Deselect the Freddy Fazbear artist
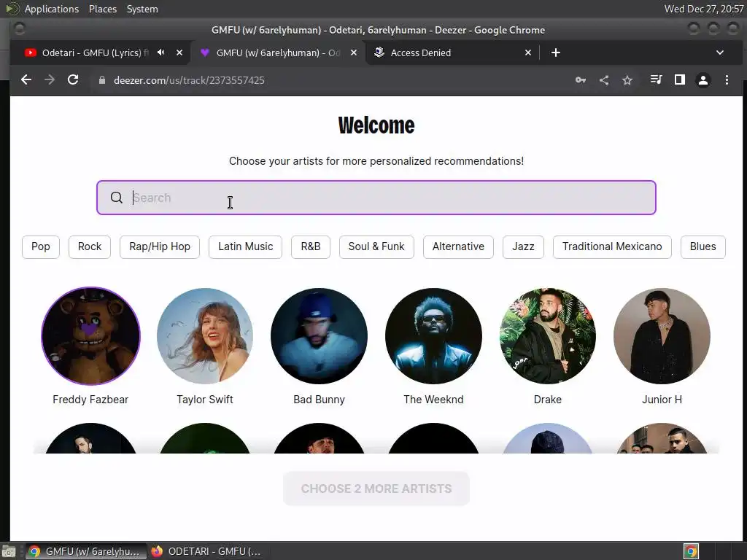The image size is (747, 560). (x=90, y=335)
